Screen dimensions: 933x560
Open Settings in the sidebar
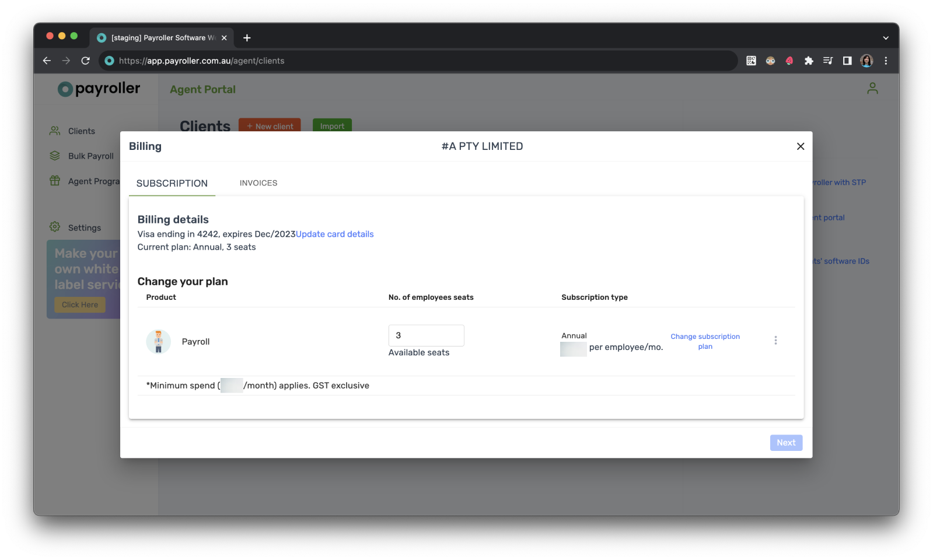click(84, 228)
